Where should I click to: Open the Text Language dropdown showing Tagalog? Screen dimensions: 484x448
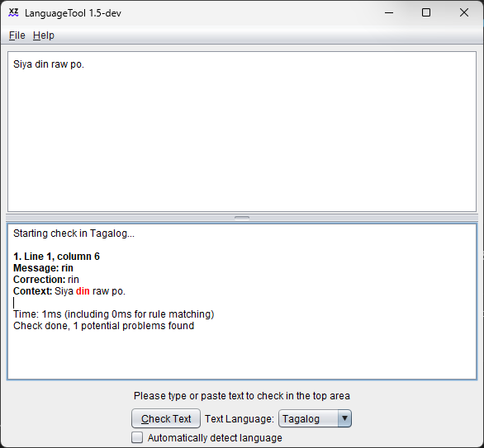coord(315,418)
